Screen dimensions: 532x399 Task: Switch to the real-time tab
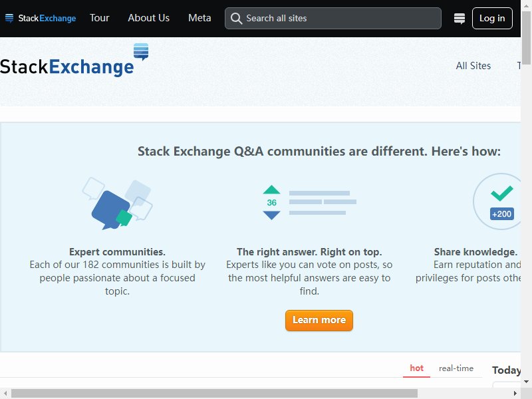tap(456, 368)
